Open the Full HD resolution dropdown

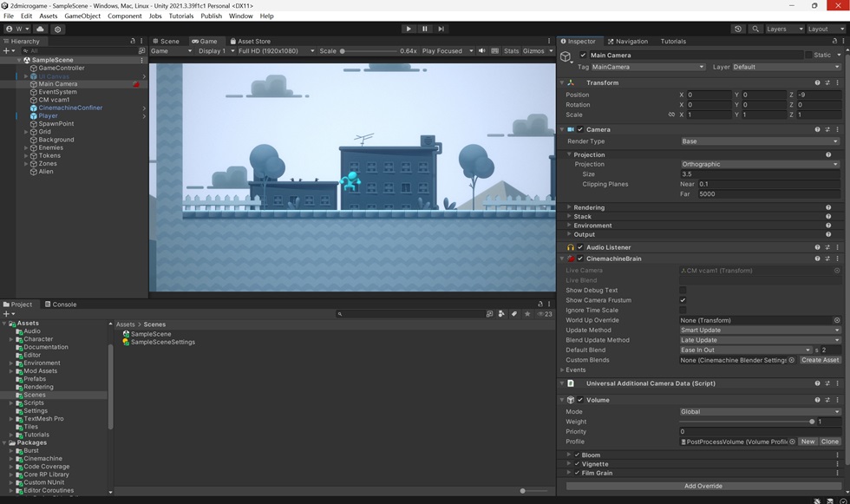pos(277,50)
